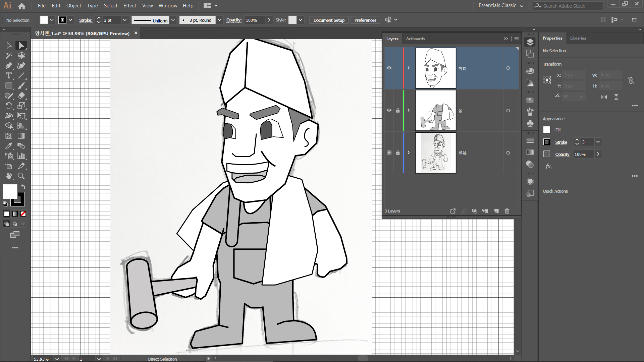Switch to the Artboards tab
The width and height of the screenshot is (644, 362).
click(415, 39)
